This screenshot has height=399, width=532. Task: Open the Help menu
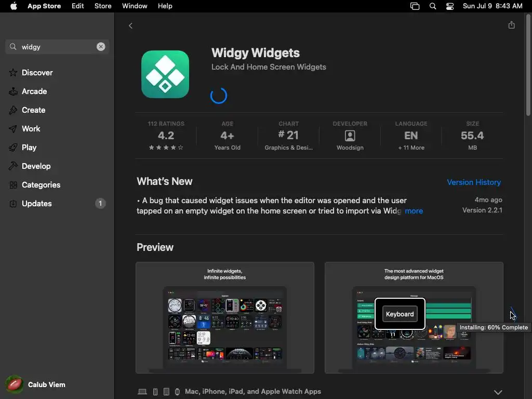click(165, 6)
